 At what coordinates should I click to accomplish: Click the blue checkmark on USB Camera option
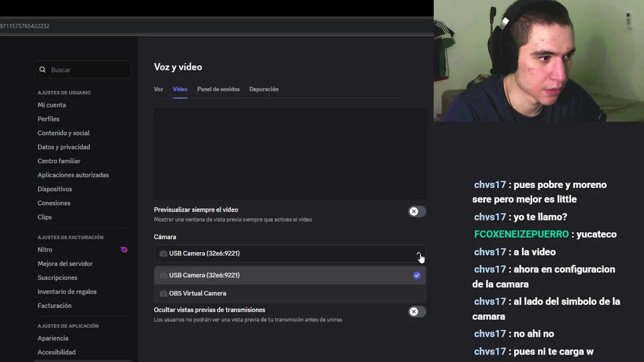pos(417,275)
